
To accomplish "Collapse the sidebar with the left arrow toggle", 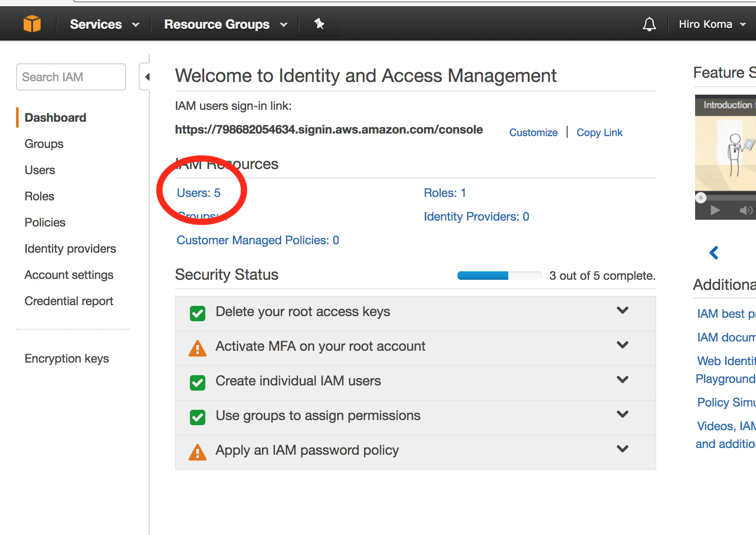I will pos(146,77).
